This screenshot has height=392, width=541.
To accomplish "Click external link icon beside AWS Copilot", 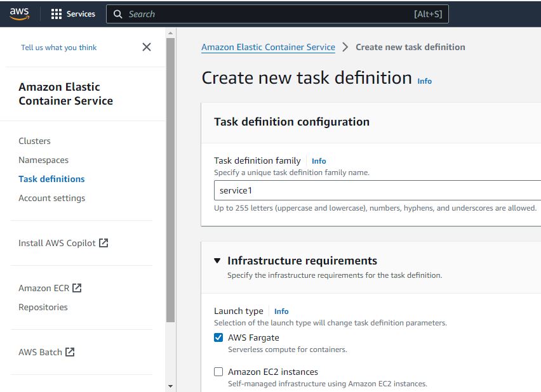I will tap(104, 243).
